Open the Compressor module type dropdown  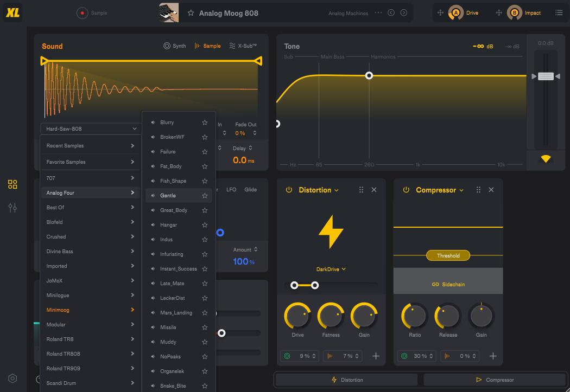[x=440, y=190]
